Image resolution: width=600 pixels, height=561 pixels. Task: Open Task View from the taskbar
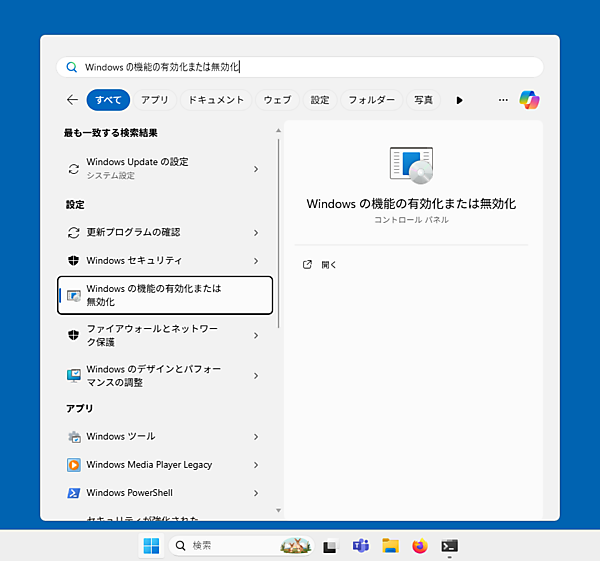[x=330, y=546]
